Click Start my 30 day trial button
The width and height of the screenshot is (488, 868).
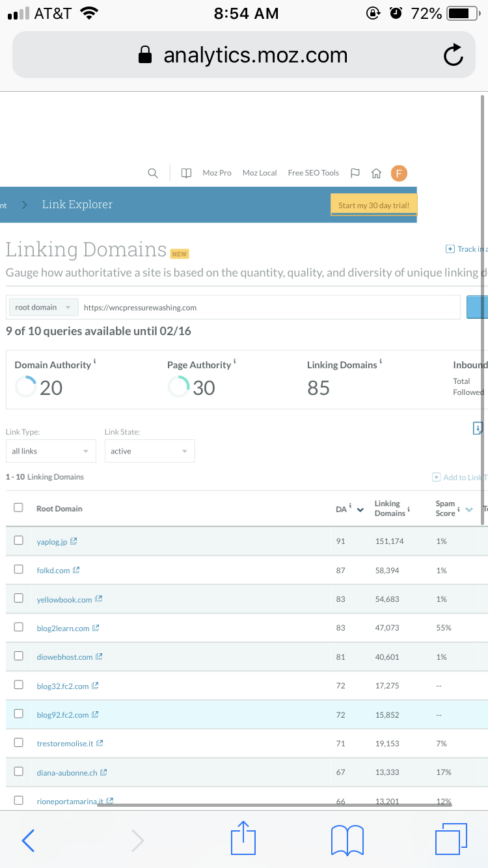[373, 205]
